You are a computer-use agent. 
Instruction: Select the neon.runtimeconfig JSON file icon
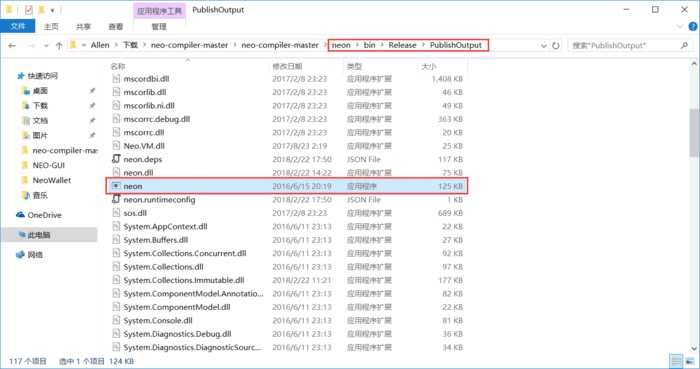(116, 199)
